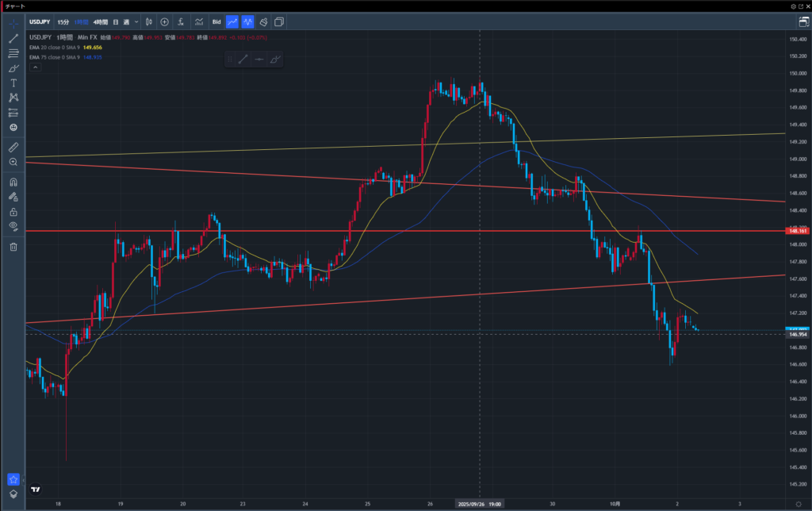Select the brush drawing tool in sidebar
This screenshot has width=812, height=511.
click(13, 68)
